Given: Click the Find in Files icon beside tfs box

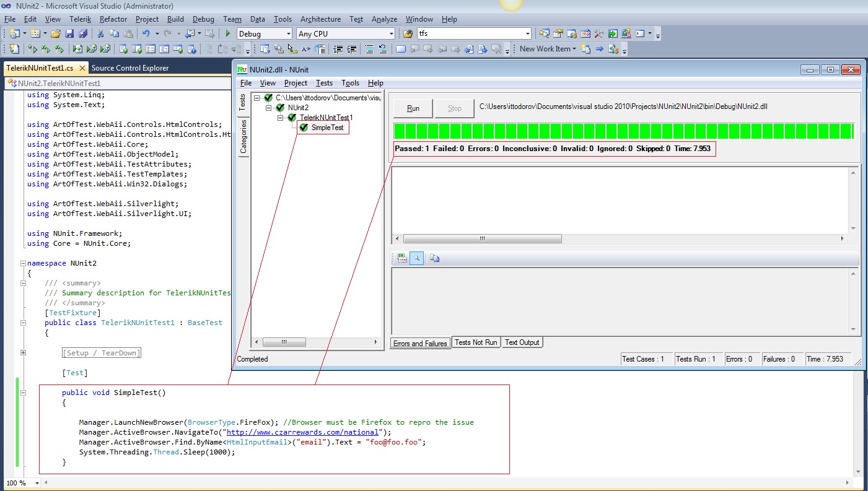Looking at the screenshot, I should click(x=408, y=34).
